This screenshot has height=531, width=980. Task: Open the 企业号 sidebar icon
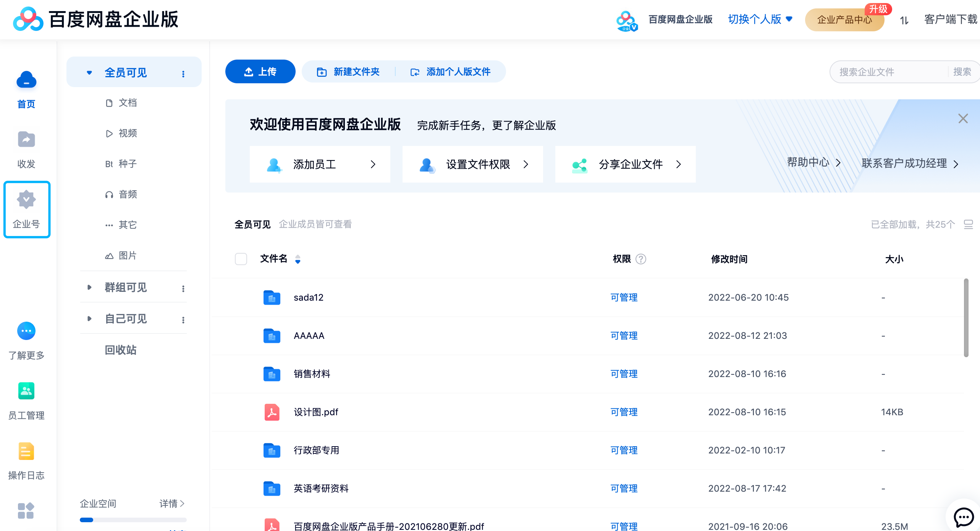coord(26,199)
